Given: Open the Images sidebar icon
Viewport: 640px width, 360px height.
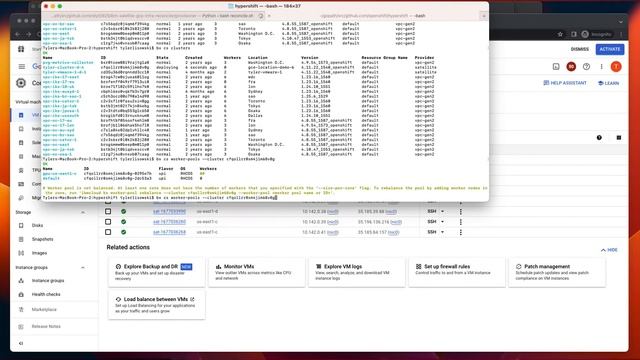Looking at the screenshot, I should [x=21, y=253].
